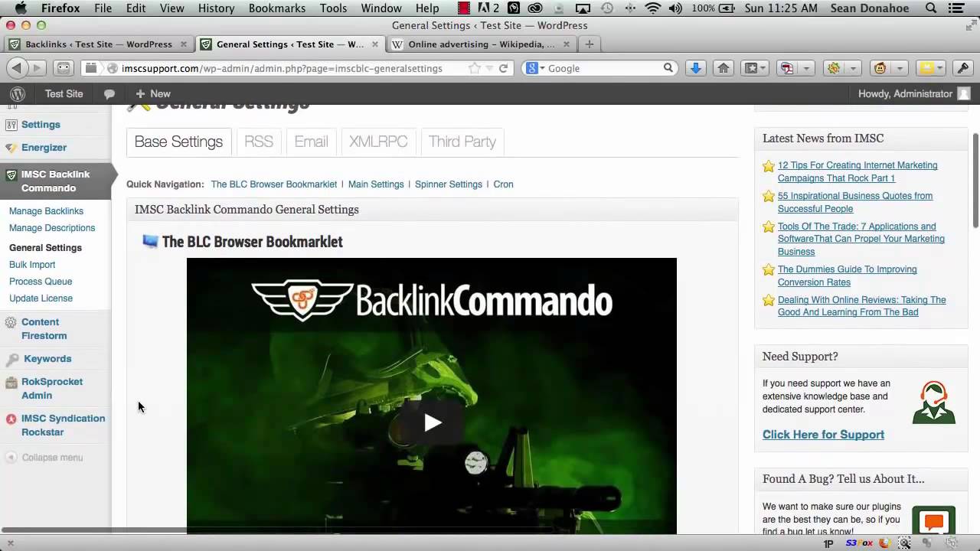The image size is (980, 551).
Task: Click the yellow sticky note toolbar icon
Action: 926,68
